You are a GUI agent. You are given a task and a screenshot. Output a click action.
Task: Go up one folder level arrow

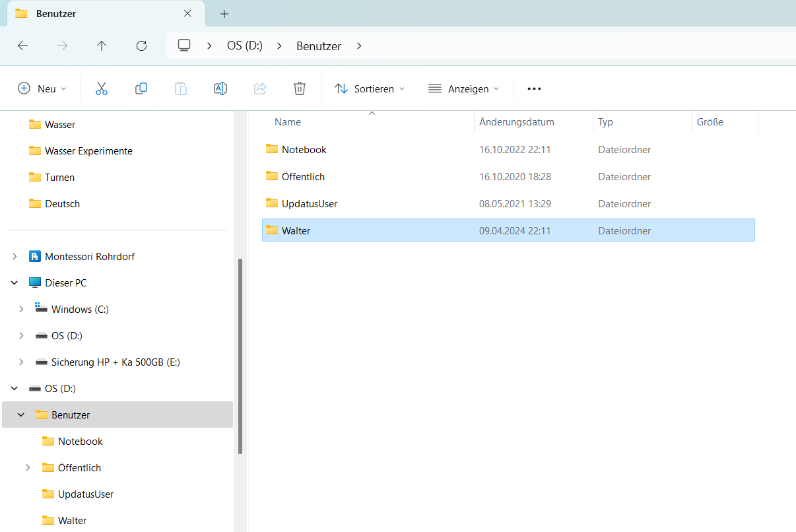point(102,46)
